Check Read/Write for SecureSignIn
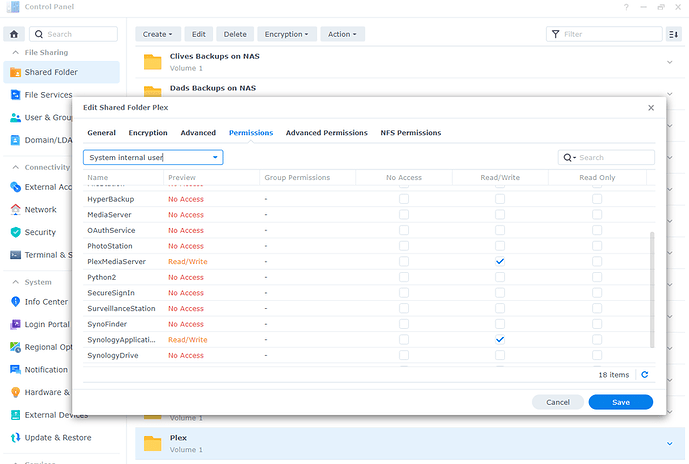The height and width of the screenshot is (464, 689). point(500,293)
